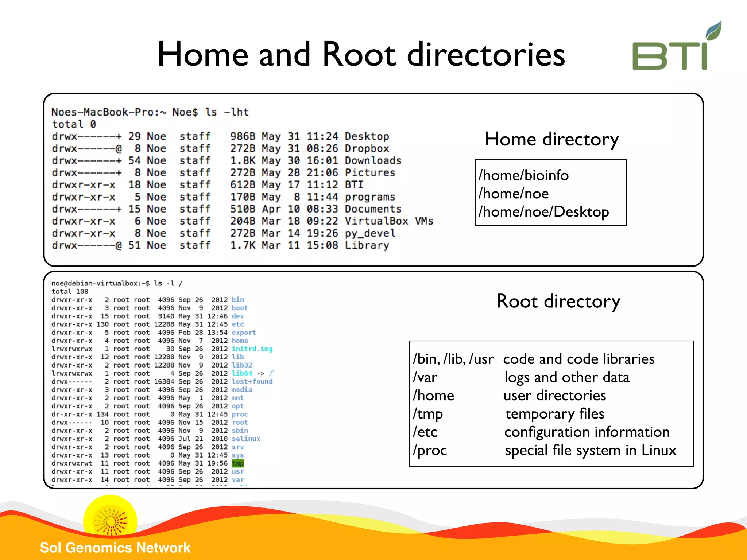
Task: Select the /home/noe/Desktop path line
Action: [543, 212]
